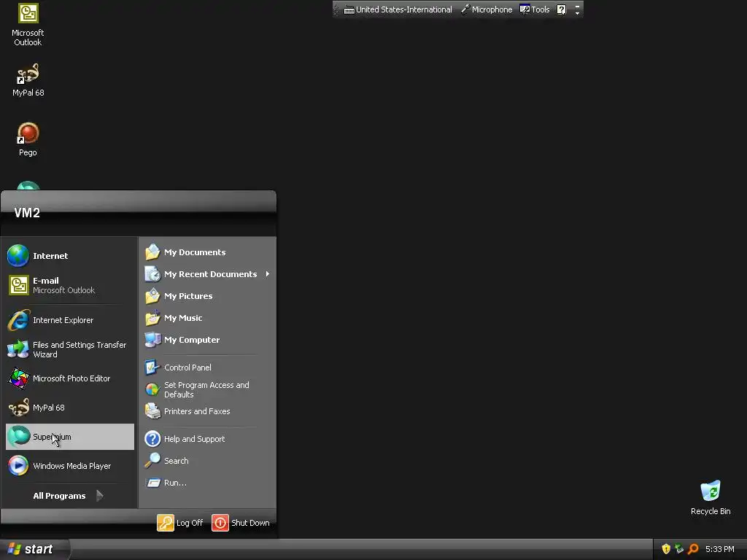
Task: Open Printers and Faxes
Action: pyautogui.click(x=208, y=411)
